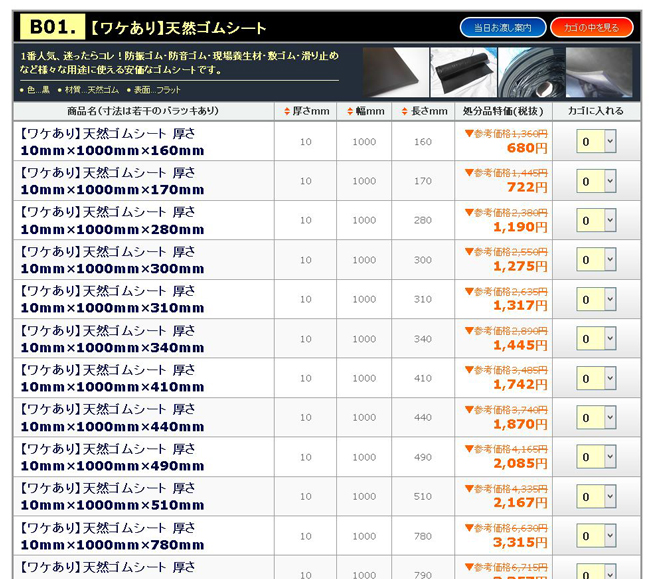The width and height of the screenshot is (650, 579).
Task: View the rolled rubber sheet thumbnail
Action: click(x=531, y=72)
